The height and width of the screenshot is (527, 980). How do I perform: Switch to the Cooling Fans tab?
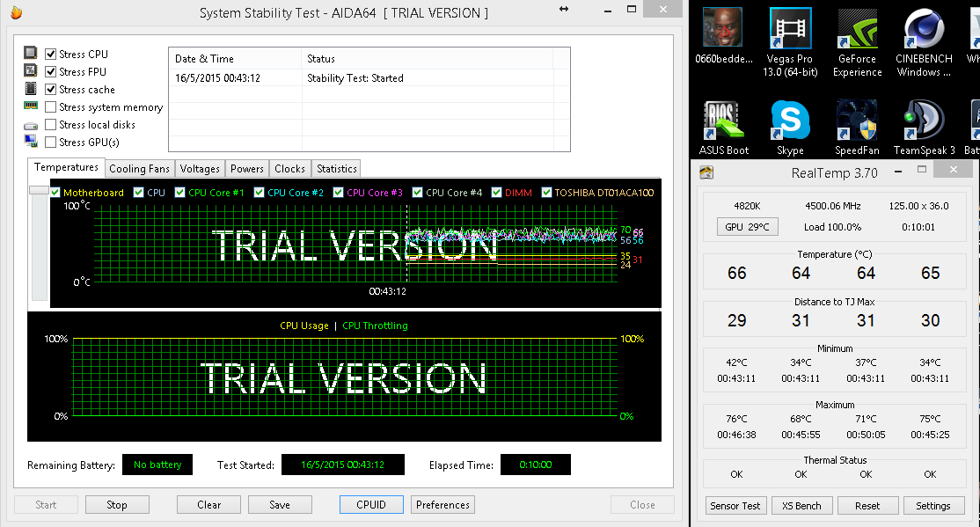(139, 169)
